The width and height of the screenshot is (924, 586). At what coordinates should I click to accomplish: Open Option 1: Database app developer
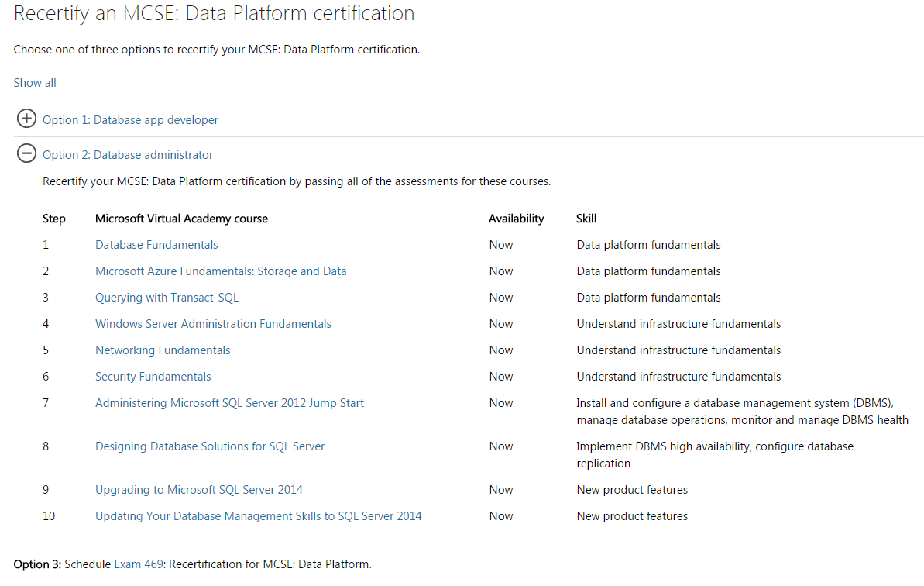130,120
